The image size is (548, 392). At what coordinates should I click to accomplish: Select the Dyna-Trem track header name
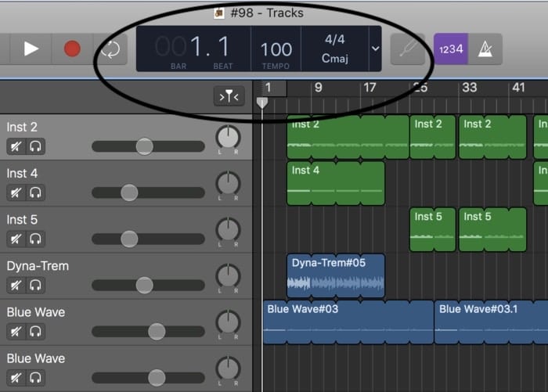(x=38, y=266)
